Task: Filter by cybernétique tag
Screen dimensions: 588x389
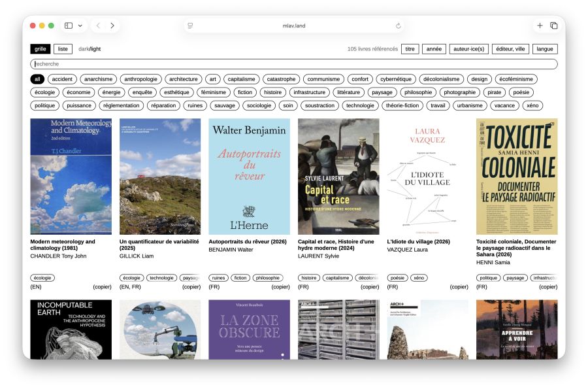Action: (396, 79)
